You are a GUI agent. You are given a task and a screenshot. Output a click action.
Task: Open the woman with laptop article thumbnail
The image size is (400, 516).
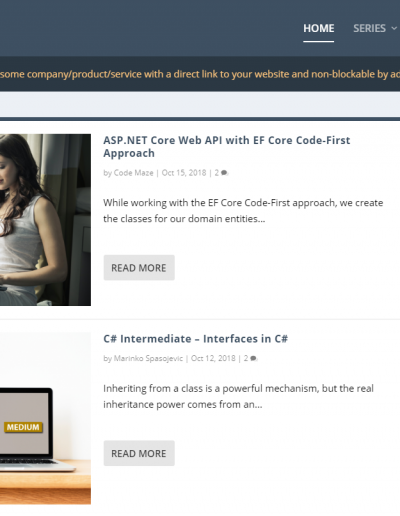[45, 220]
